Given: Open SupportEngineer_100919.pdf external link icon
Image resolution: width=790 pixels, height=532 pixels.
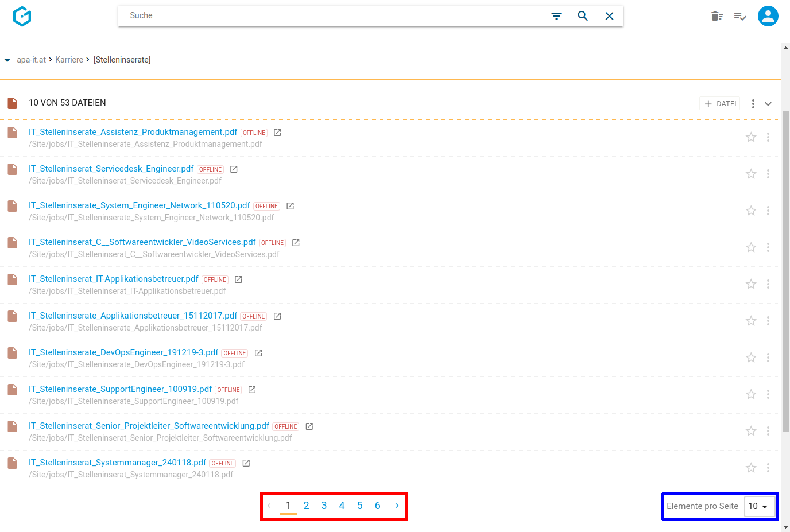Looking at the screenshot, I should coord(252,390).
